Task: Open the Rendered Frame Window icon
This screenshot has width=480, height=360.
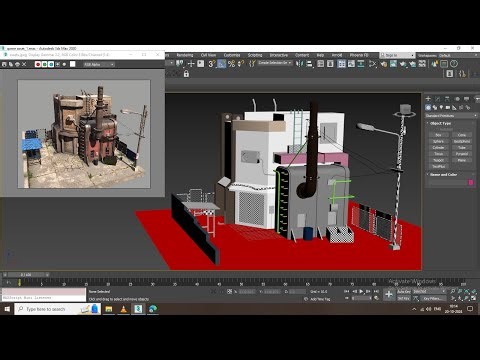Action: coord(393,63)
